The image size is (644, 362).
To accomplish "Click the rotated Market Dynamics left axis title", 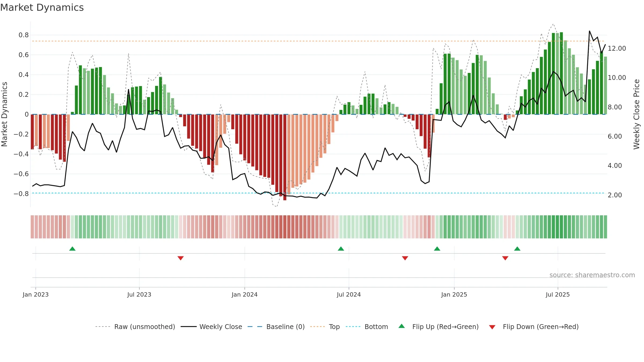I will click(x=4, y=114).
